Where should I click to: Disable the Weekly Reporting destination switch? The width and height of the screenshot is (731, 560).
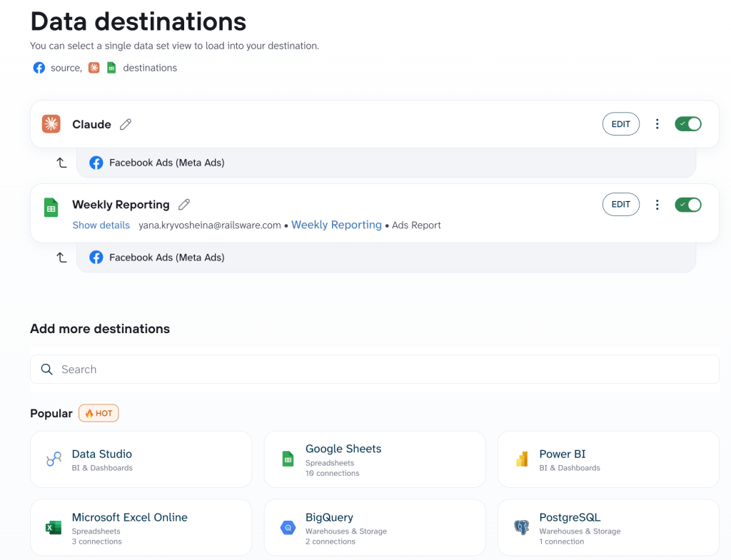688,205
